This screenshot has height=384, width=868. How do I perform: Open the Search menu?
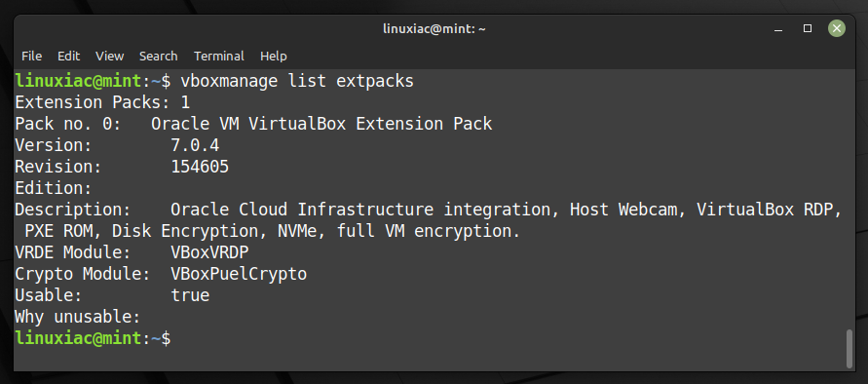click(159, 56)
